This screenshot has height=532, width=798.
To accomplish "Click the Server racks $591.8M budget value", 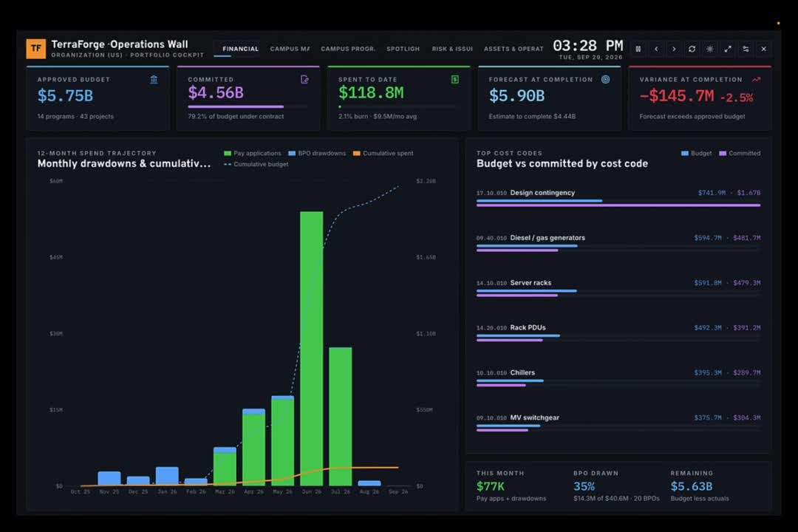I will click(708, 283).
